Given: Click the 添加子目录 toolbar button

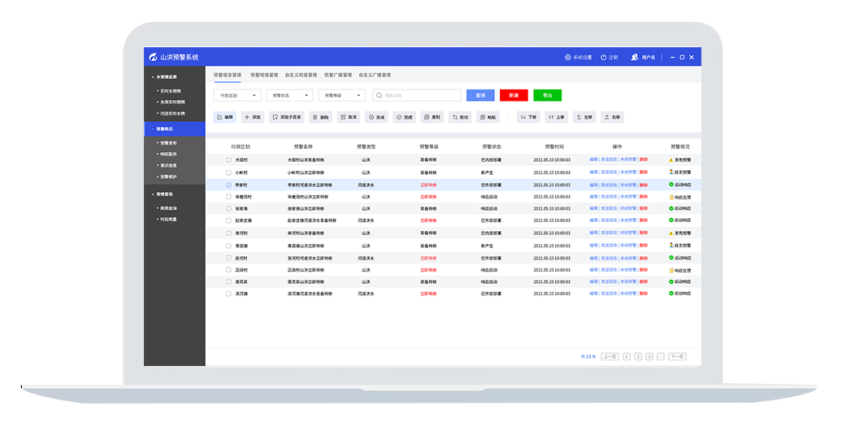Looking at the screenshot, I should click(286, 117).
